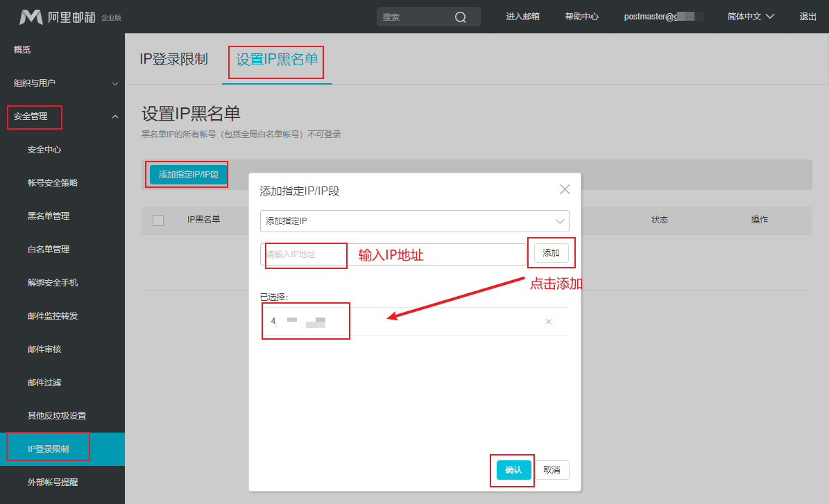Open the 添加指定IP dropdown in the dialog
The width and height of the screenshot is (829, 504).
click(414, 220)
